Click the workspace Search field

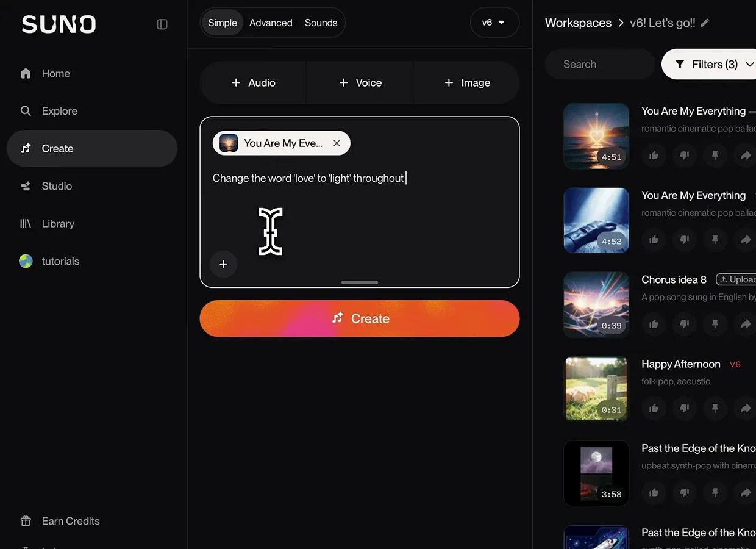(600, 64)
